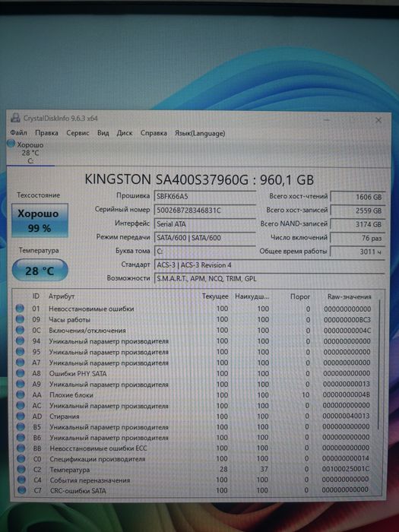Select the Температура attribute row text
The height and width of the screenshot is (532, 399).
[x=70, y=470]
